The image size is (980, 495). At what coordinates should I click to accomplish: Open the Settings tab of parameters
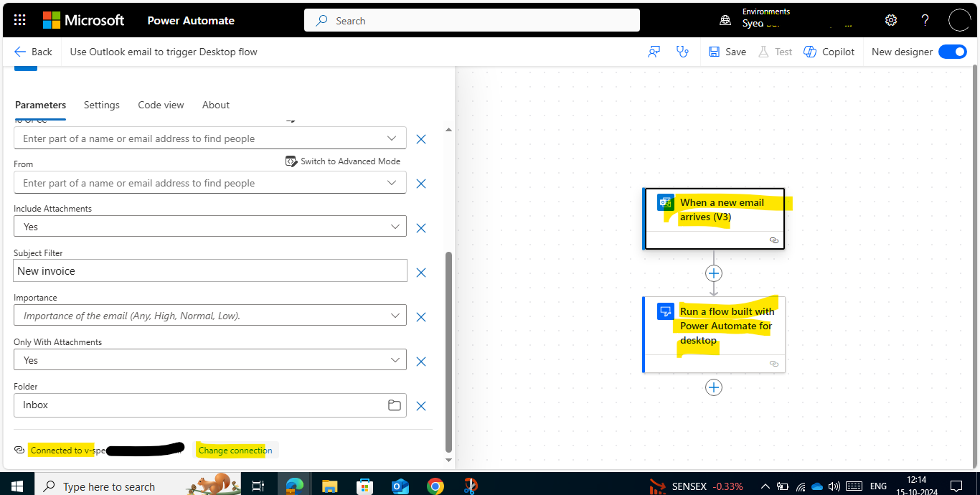coord(101,105)
